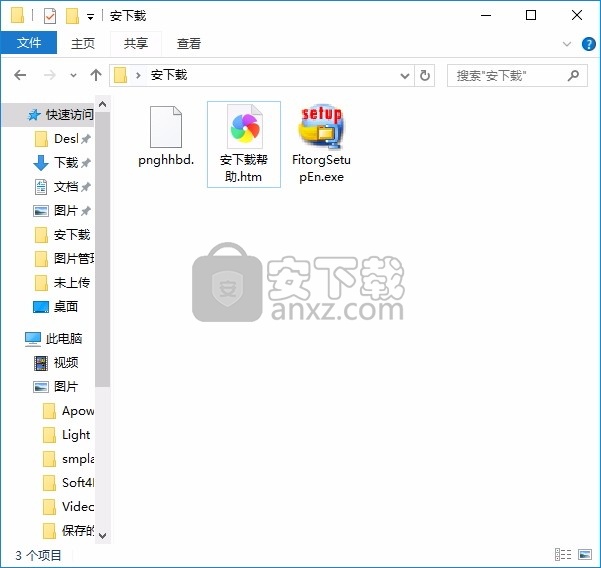
Task: Open the Help question mark icon
Action: pos(588,44)
